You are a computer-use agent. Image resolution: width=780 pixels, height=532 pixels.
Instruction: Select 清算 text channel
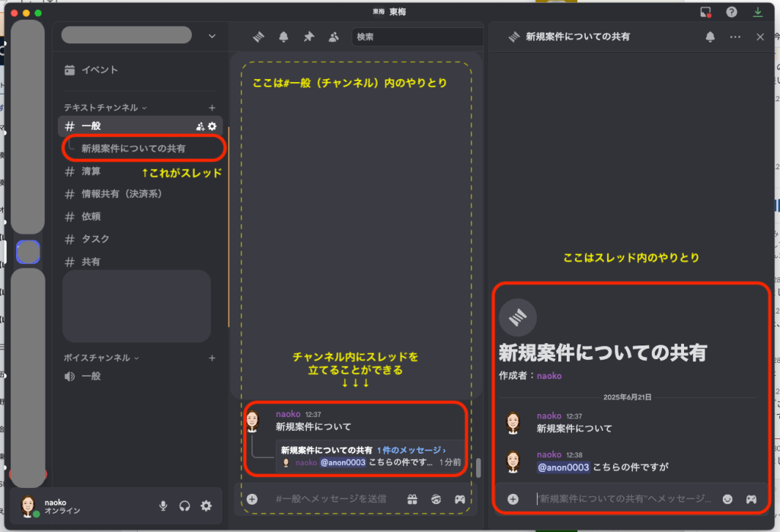[91, 171]
